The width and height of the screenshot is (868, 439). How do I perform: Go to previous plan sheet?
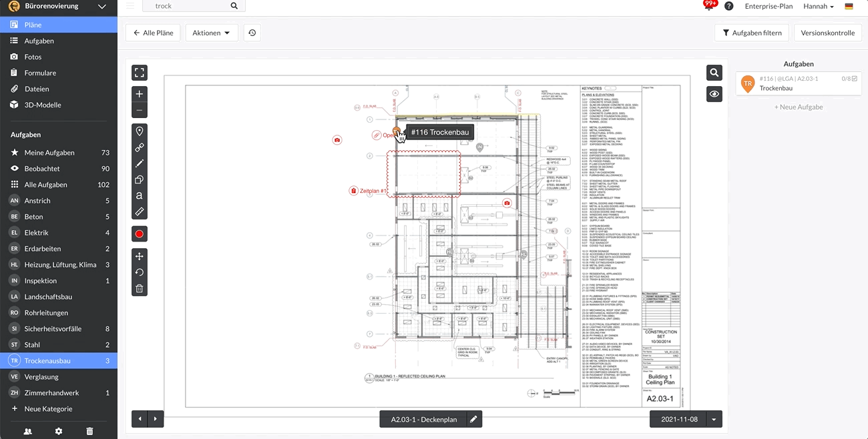(x=140, y=419)
